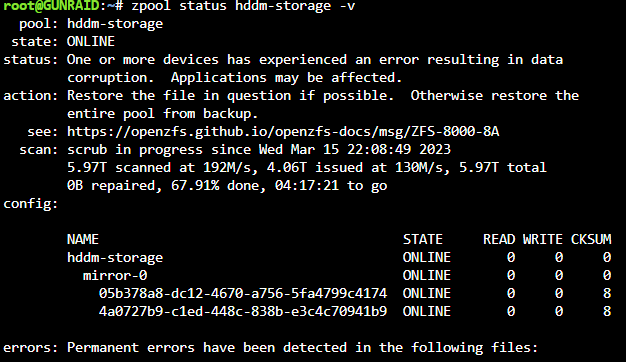
Task: Click the root@GUNRAID prompt text
Action: pyautogui.click(x=51, y=6)
